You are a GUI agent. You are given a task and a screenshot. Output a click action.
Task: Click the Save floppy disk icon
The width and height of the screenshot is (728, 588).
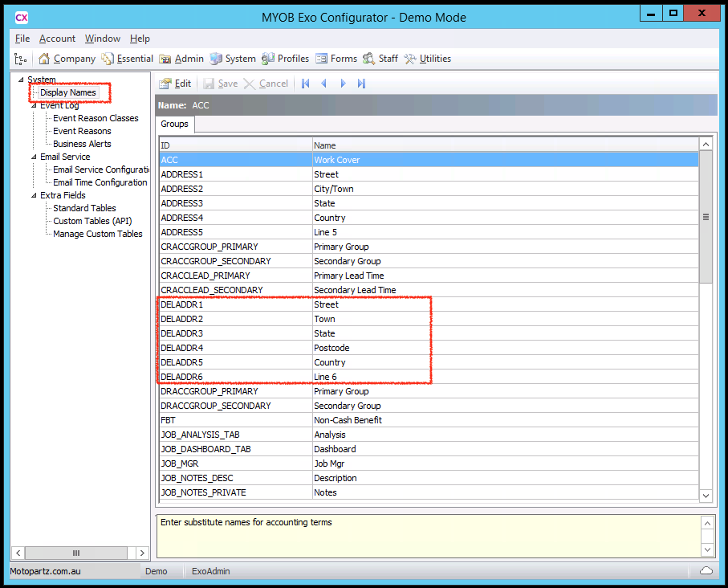coord(209,84)
